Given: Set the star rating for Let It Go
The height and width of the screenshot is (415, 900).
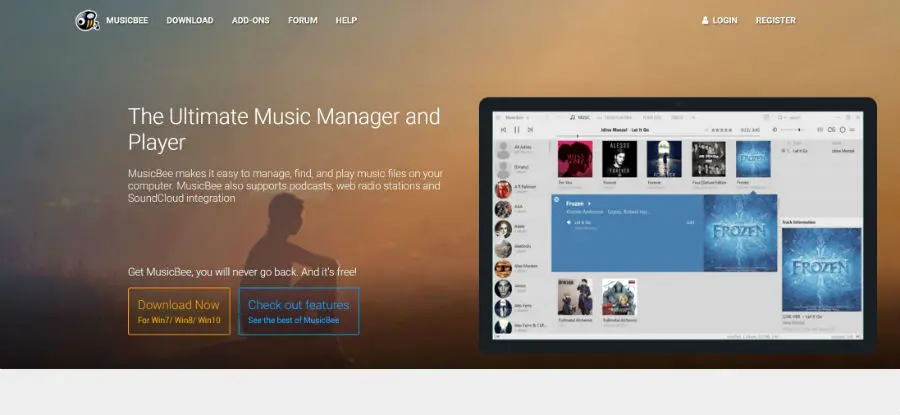Looking at the screenshot, I should pyautogui.click(x=721, y=130).
